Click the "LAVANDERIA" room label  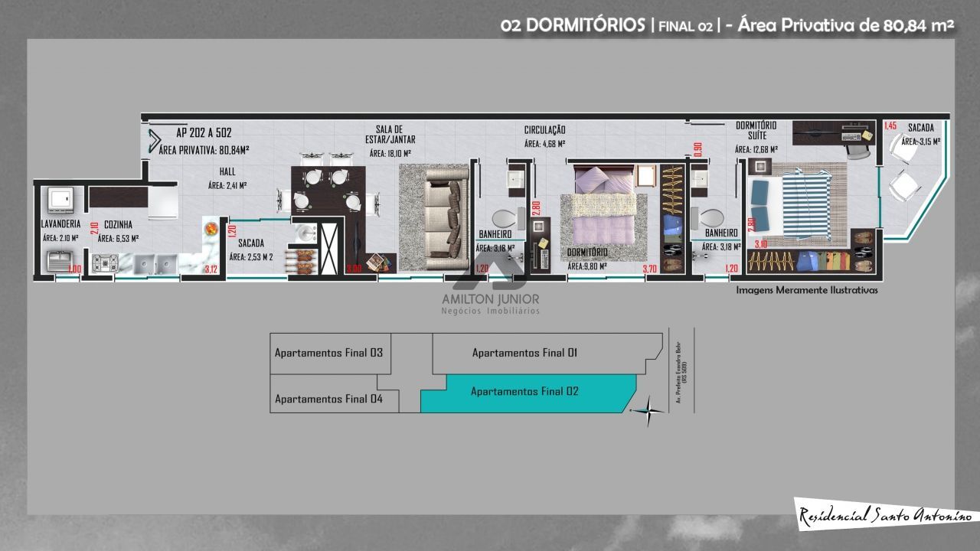tap(61, 224)
